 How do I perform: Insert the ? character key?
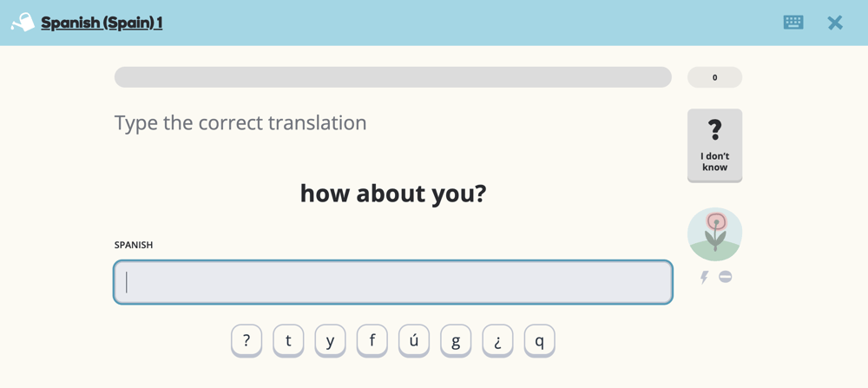247,341
